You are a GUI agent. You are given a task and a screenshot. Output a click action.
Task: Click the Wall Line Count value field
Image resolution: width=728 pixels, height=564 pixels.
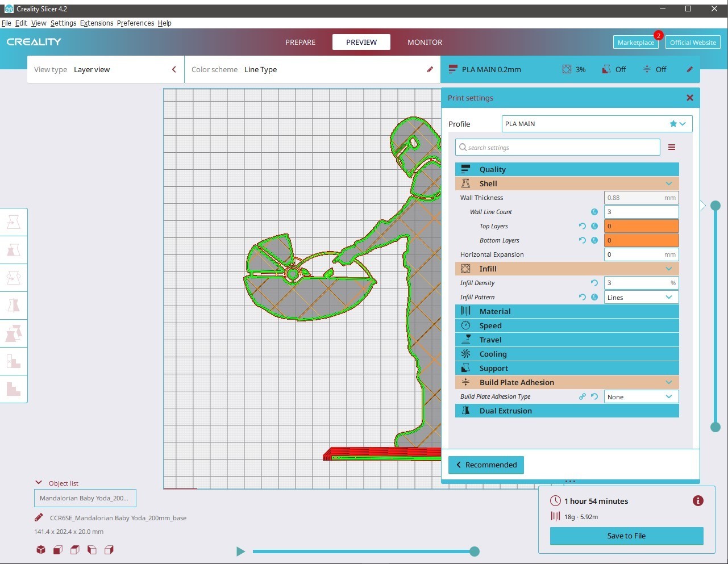tap(641, 212)
